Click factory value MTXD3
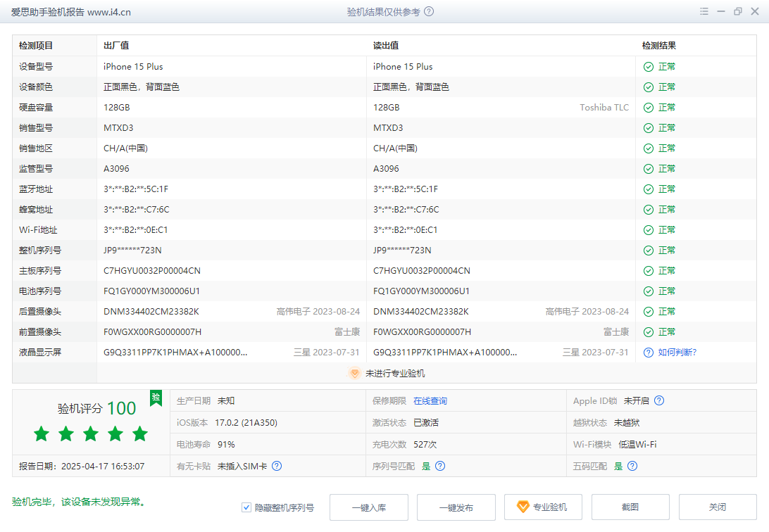The width and height of the screenshot is (769, 532). point(118,128)
